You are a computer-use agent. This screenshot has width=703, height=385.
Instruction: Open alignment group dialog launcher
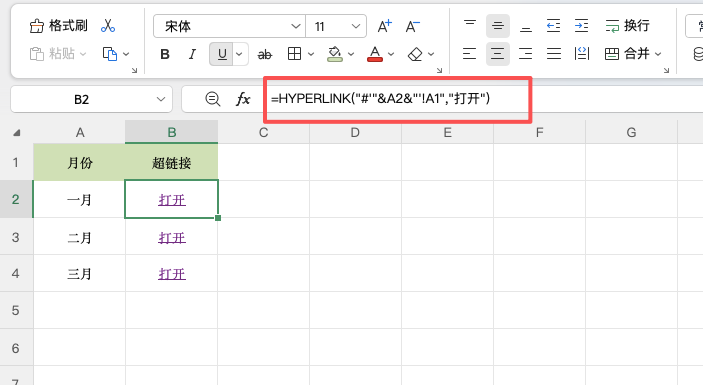pyautogui.click(x=667, y=70)
